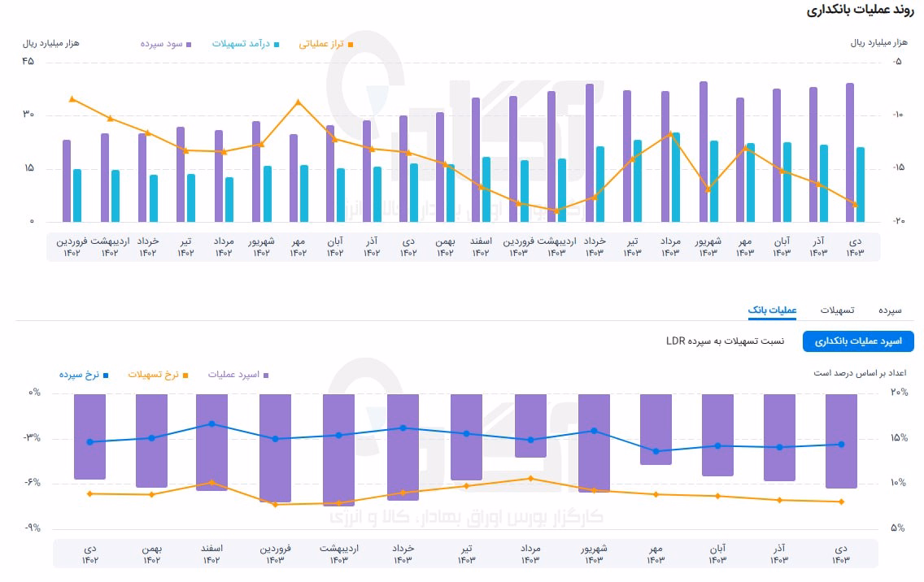Click the اسفند ۱۴۰۲ label in the top chart
This screenshot has height=582, width=924.
[x=481, y=247]
